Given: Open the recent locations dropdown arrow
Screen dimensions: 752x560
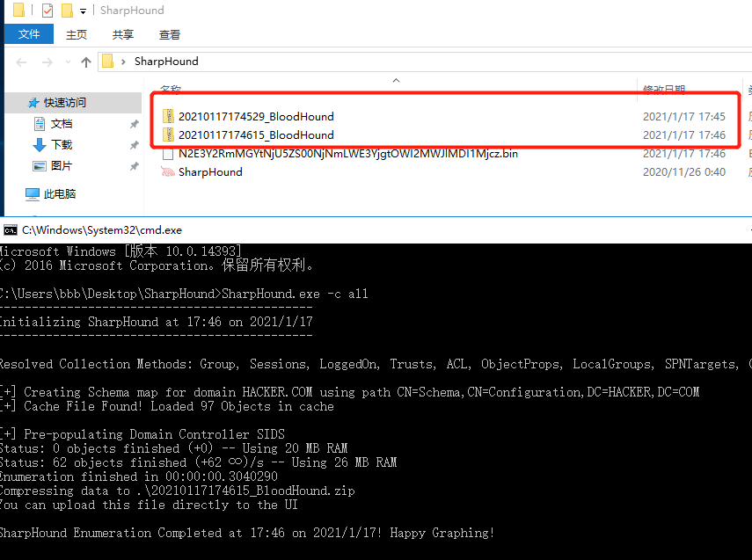Looking at the screenshot, I should pyautogui.click(x=68, y=62).
